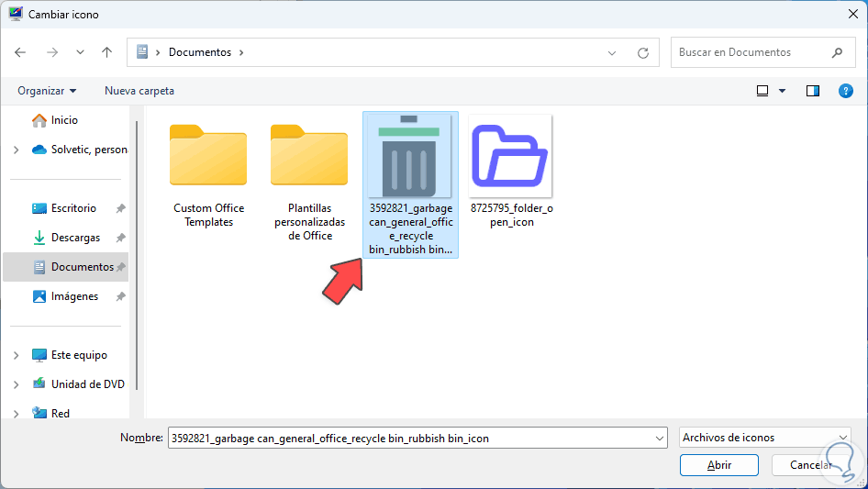Expand chevron after Documentos breadcrumb
Image resolution: width=868 pixels, height=489 pixels.
[x=241, y=52]
